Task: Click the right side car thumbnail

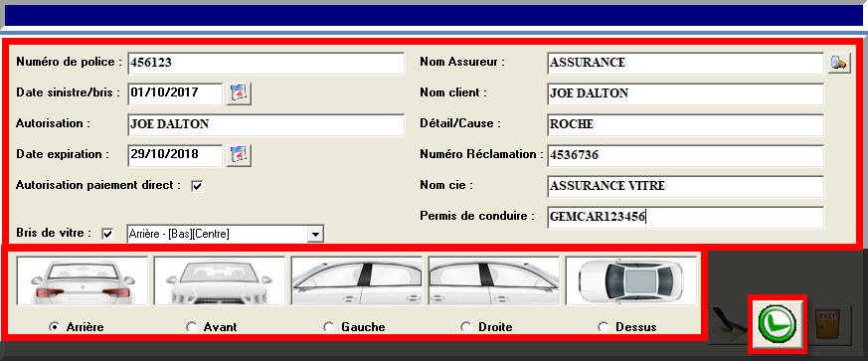Action: point(494,280)
